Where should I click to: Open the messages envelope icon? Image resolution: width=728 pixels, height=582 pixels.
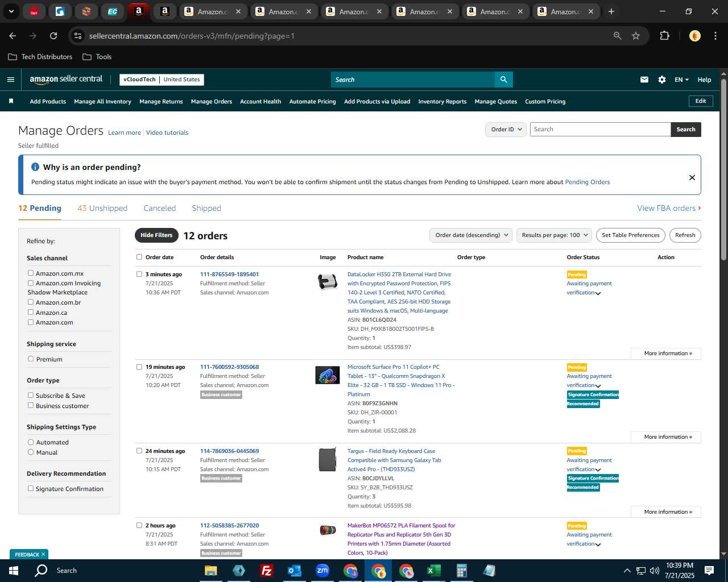pyautogui.click(x=644, y=80)
